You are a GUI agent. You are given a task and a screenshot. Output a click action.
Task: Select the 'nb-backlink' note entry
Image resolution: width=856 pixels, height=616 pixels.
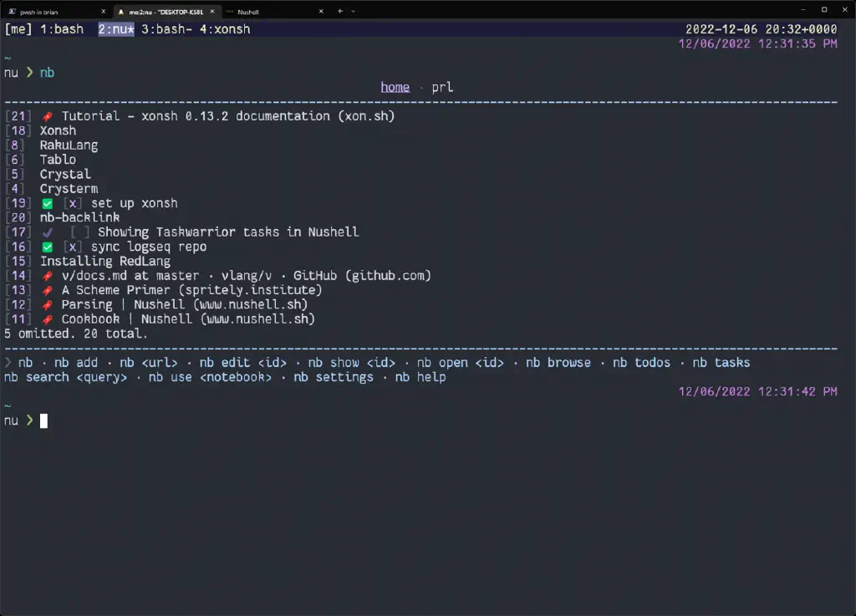coord(79,217)
